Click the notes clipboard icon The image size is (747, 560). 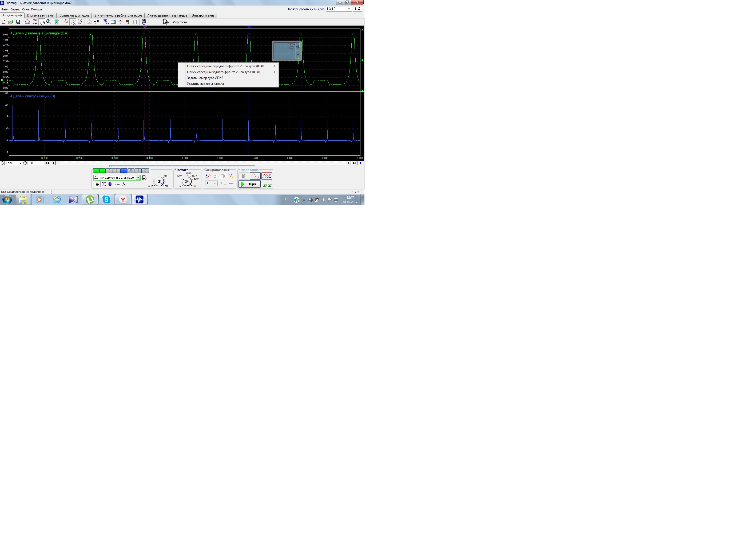click(x=135, y=22)
